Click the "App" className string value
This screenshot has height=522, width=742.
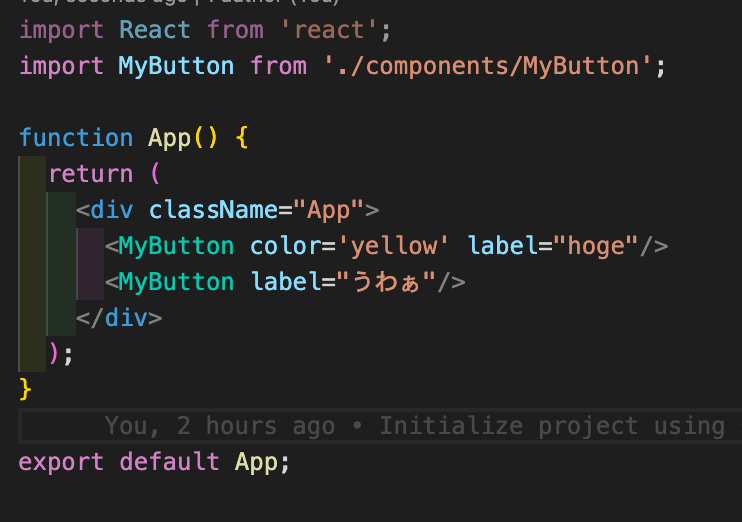327,210
